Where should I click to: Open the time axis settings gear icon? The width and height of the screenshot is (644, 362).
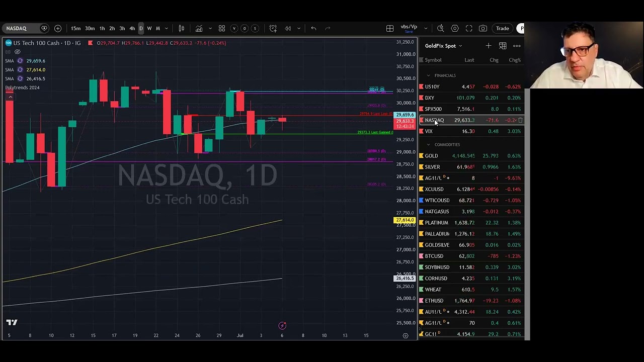pos(406,336)
